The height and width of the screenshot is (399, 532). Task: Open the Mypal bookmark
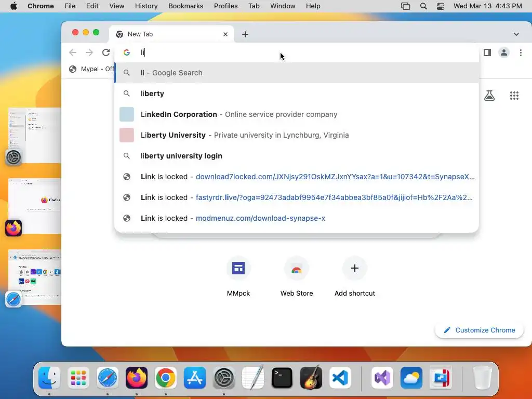pos(91,69)
